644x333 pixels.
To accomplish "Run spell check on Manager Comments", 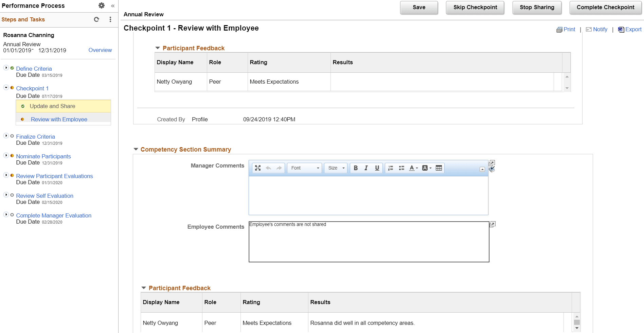I will point(492,169).
